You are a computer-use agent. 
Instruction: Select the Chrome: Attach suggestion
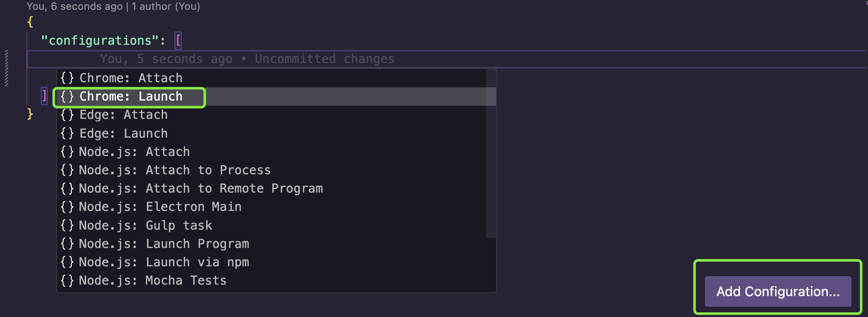tap(131, 78)
